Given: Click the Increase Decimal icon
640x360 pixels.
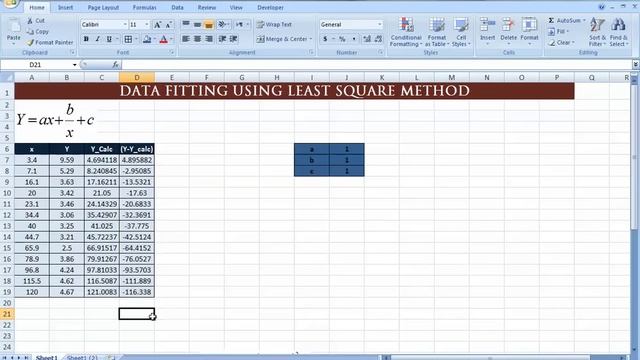Looking at the screenshot, I should 367,39.
